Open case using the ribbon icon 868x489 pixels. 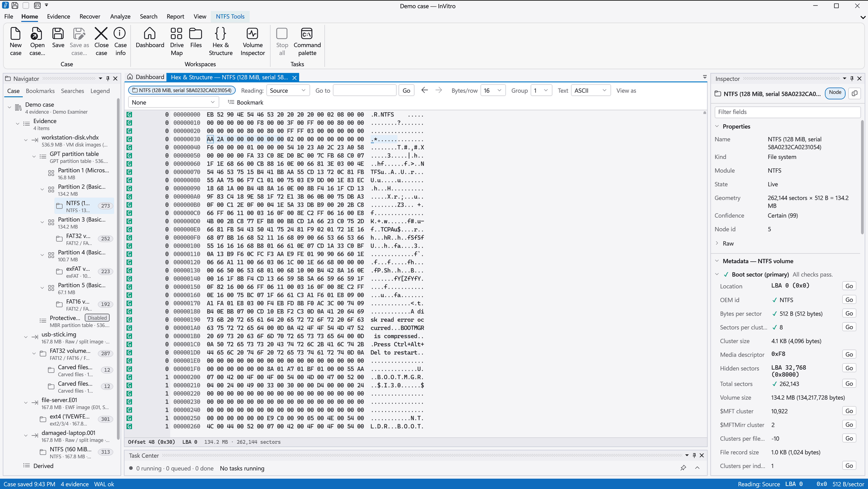click(37, 41)
